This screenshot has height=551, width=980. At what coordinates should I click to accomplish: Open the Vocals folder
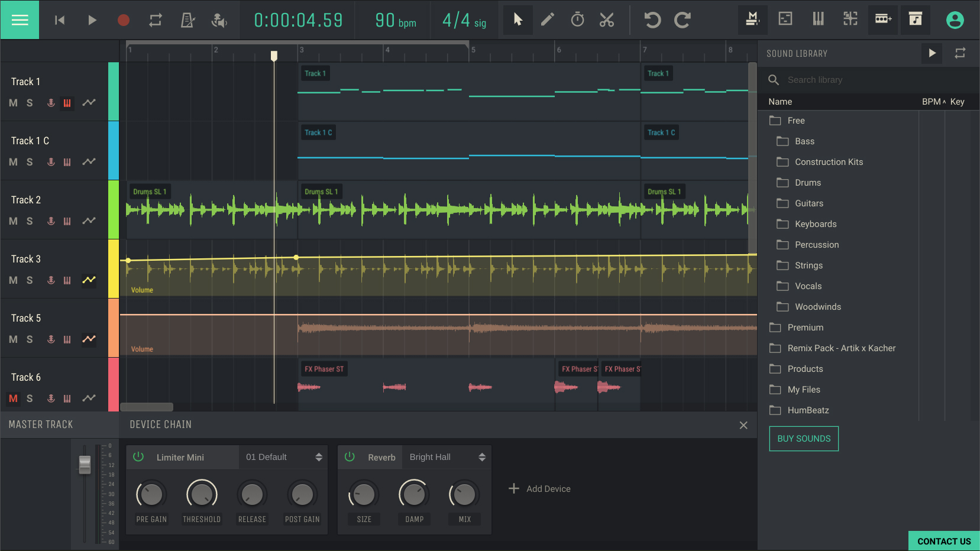(808, 286)
